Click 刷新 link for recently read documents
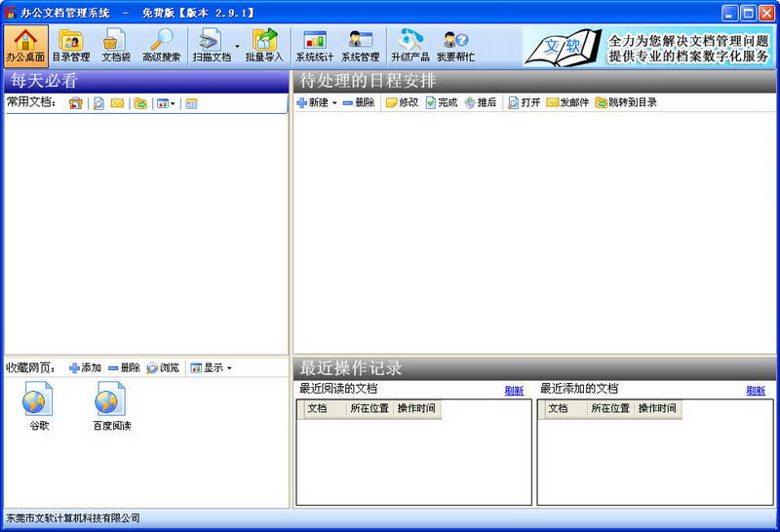The height and width of the screenshot is (532, 780). [x=514, y=391]
